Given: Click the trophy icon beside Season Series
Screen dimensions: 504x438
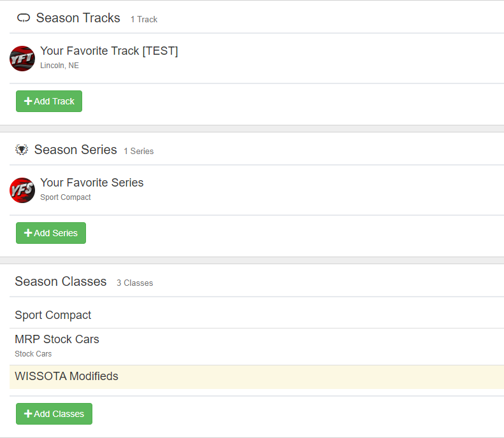Looking at the screenshot, I should click(22, 150).
